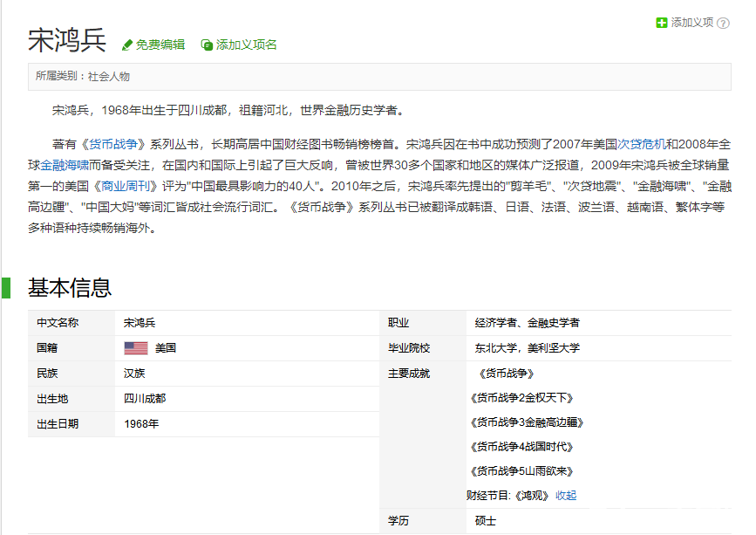Click the first summary sentence about 四川成都
The height and width of the screenshot is (535, 756).
click(x=230, y=111)
